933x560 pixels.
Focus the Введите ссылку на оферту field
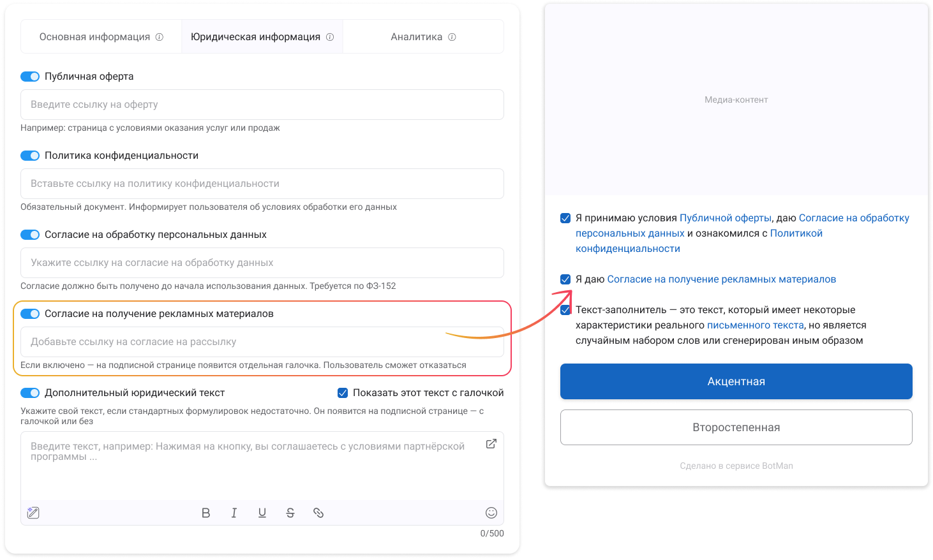(x=262, y=105)
